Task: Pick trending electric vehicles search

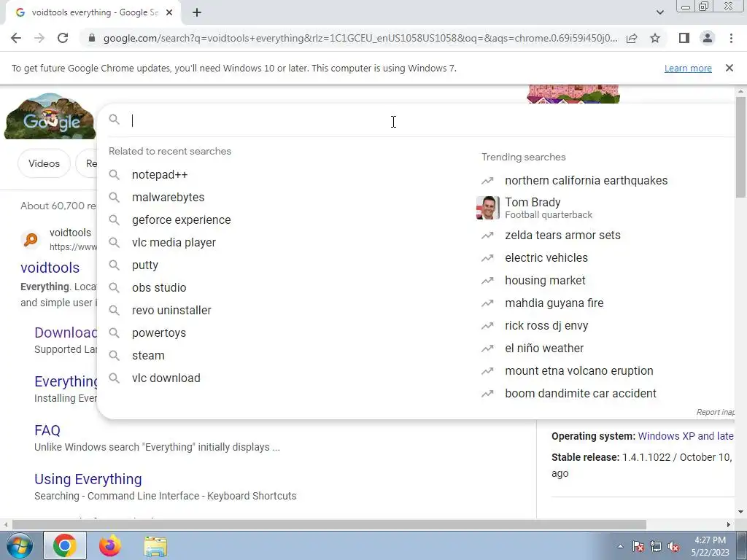Action: pyautogui.click(x=546, y=257)
